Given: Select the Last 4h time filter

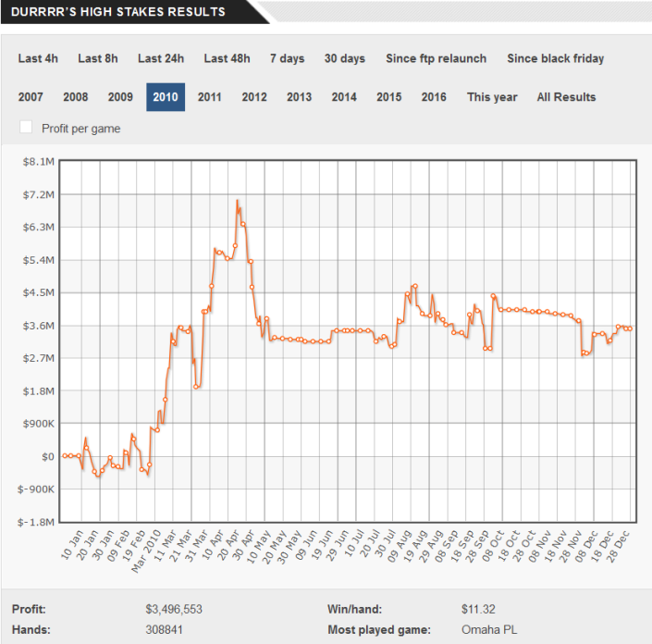Looking at the screenshot, I should [38, 58].
